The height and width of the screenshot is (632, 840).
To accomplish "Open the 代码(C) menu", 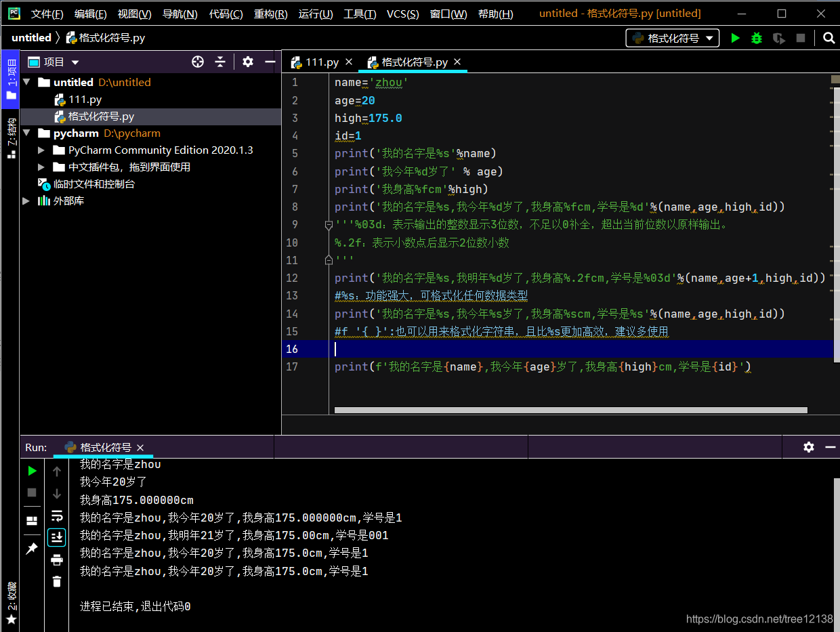I will point(226,14).
